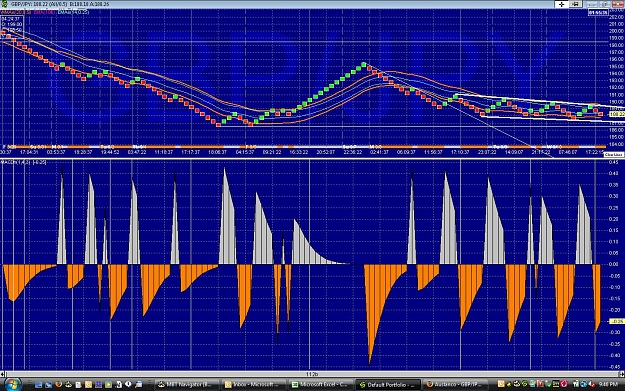
Task: Click the green chart app icon in the title bar
Action: (4, 4)
